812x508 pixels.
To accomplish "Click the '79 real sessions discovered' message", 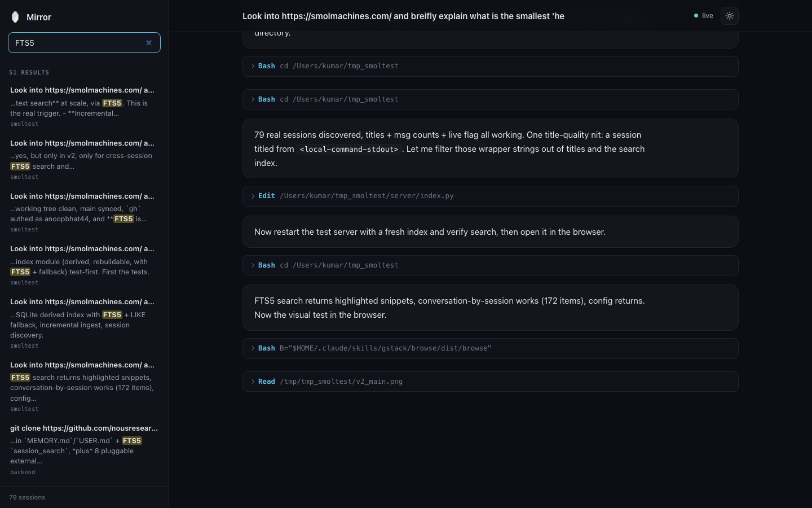I will (x=491, y=148).
